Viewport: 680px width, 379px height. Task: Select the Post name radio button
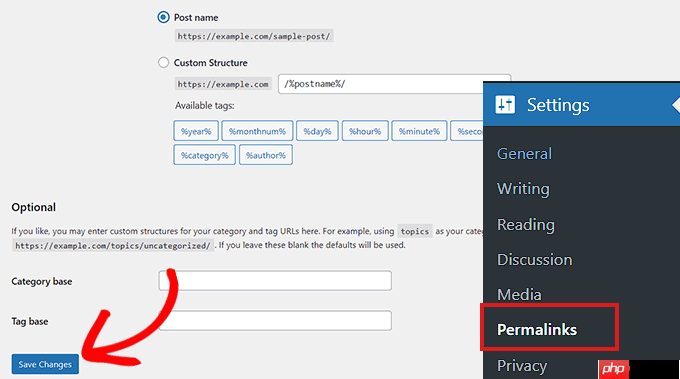[x=163, y=17]
